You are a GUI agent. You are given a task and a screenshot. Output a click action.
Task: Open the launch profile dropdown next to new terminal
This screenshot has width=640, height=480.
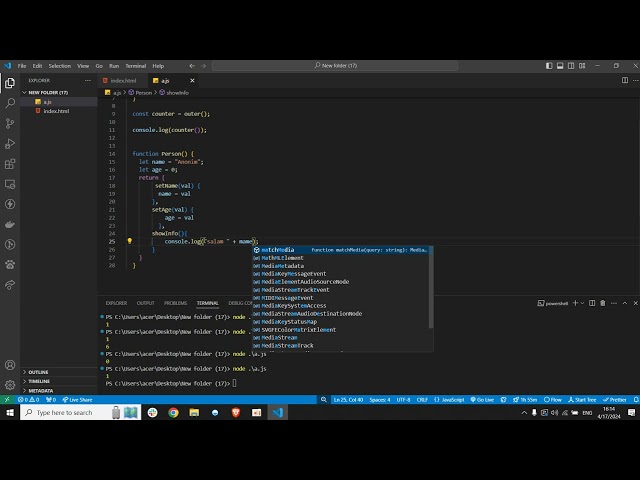click(582, 303)
